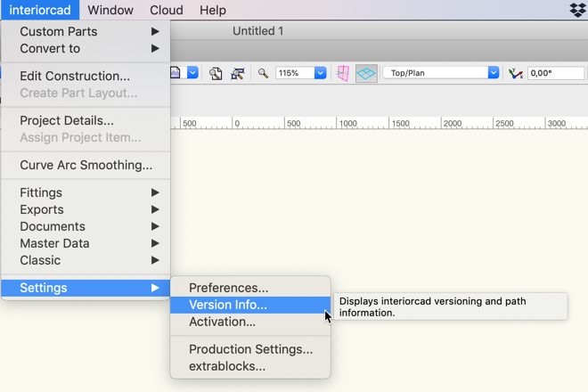Open Activation... dialog
Screen dimensions: 588x392
pos(250,322)
